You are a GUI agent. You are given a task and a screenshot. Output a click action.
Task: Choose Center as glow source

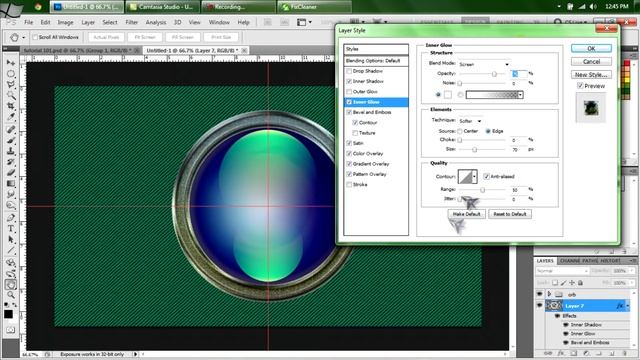pos(460,131)
